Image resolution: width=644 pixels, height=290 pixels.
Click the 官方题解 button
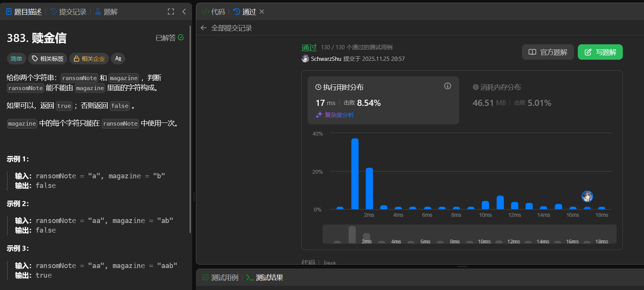click(x=548, y=52)
